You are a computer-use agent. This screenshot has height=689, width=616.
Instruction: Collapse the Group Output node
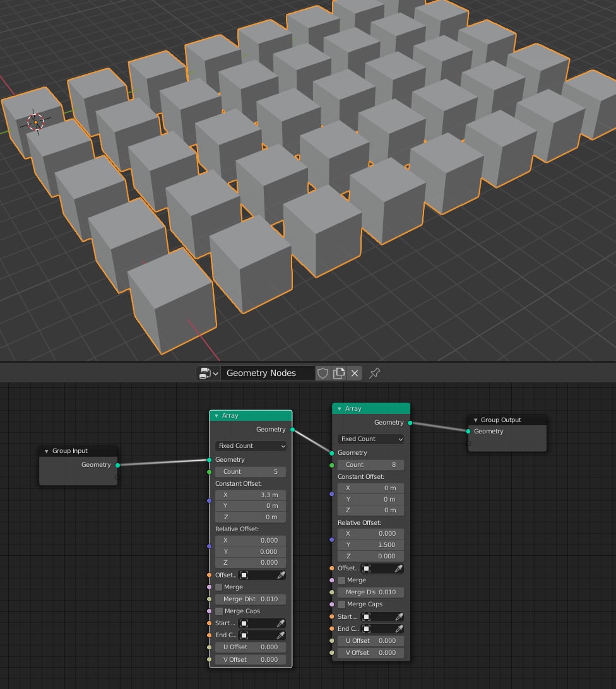(x=475, y=420)
